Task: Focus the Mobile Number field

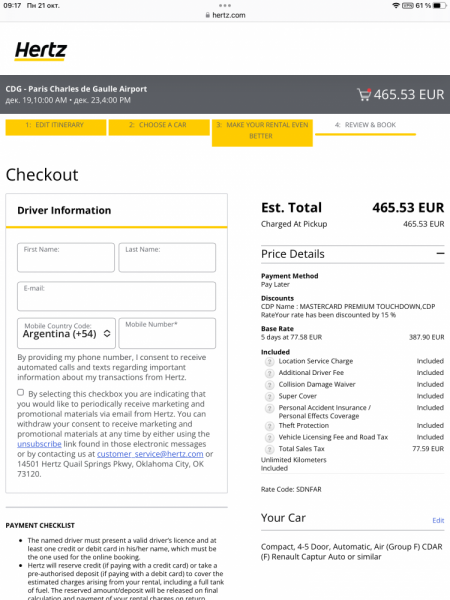Action: pos(167,333)
